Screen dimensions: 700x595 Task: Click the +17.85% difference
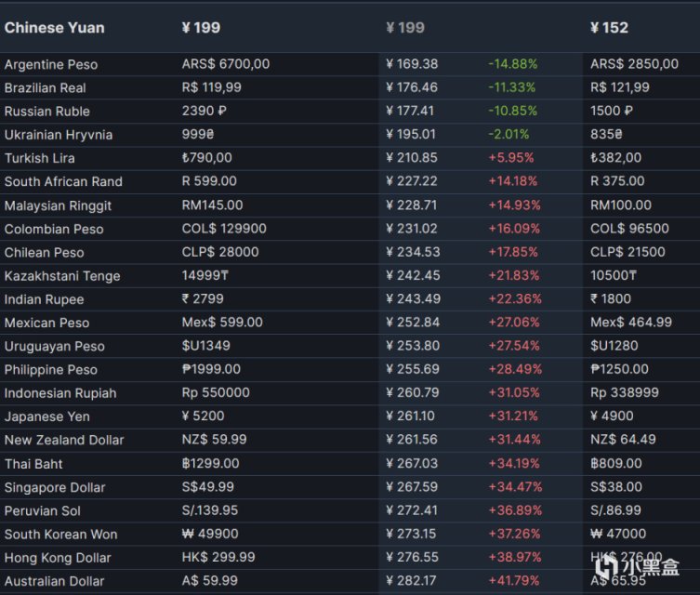[x=513, y=252]
